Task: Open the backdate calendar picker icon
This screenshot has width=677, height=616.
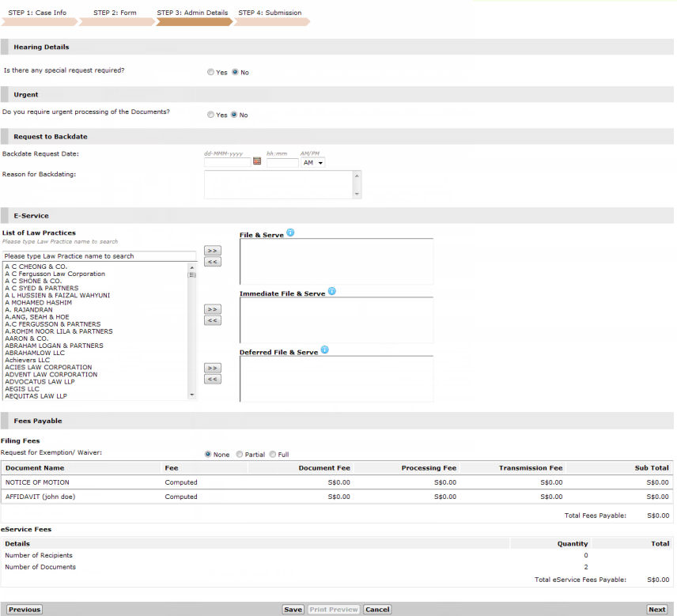Action: pos(257,162)
